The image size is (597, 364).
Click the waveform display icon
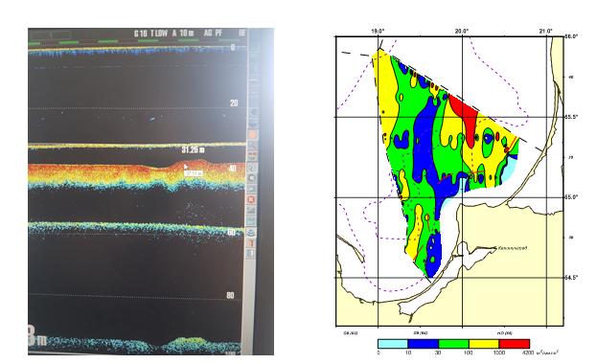251,220
